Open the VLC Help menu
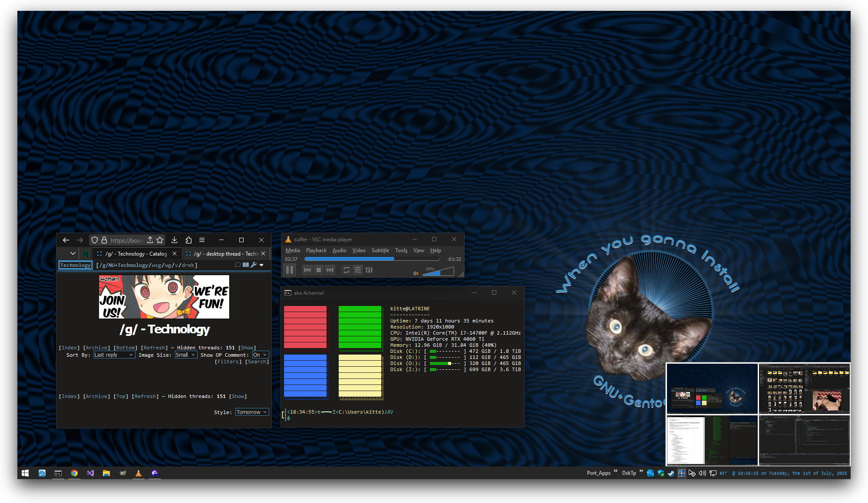This screenshot has width=868, height=503. pyautogui.click(x=436, y=250)
